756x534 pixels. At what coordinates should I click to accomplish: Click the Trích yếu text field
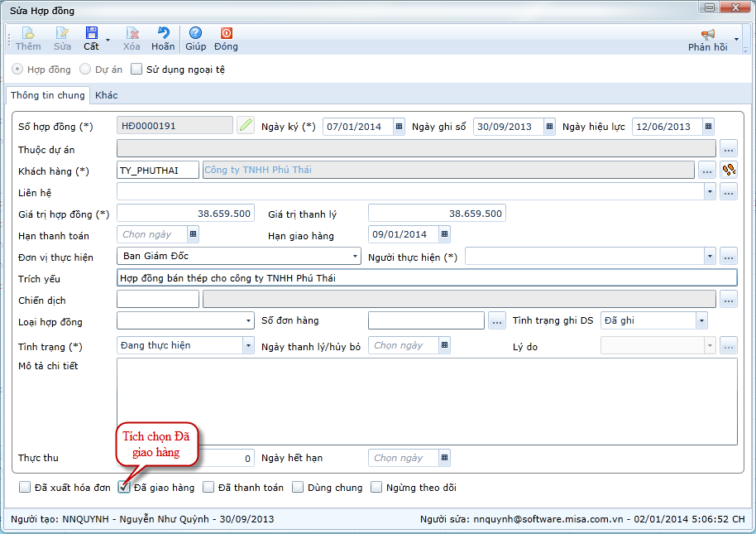[426, 278]
